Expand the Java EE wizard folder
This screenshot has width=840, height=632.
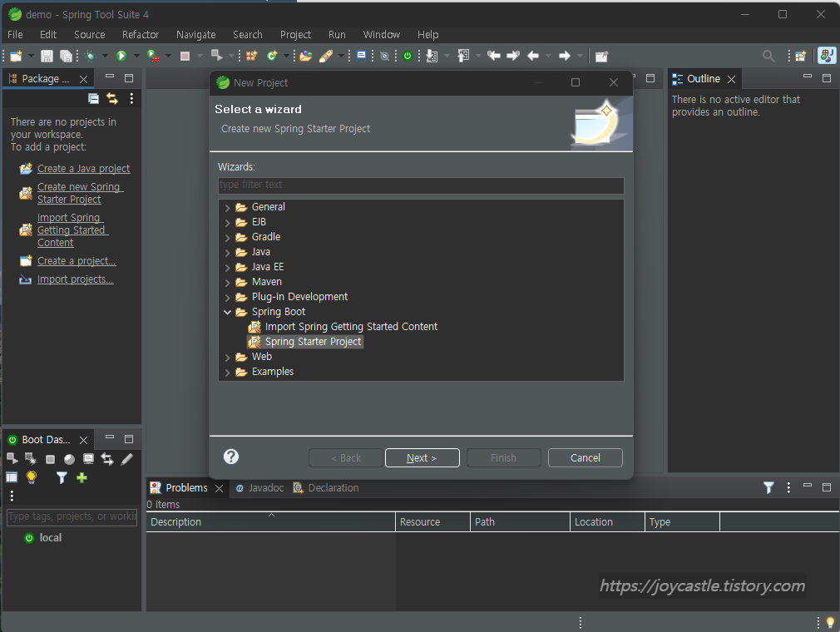point(228,267)
